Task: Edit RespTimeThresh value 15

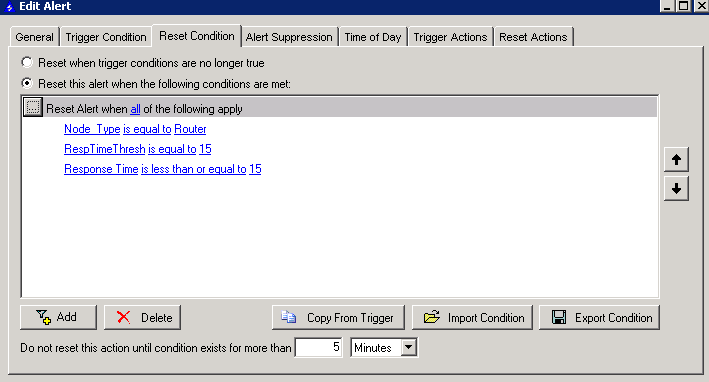Action: (205, 149)
